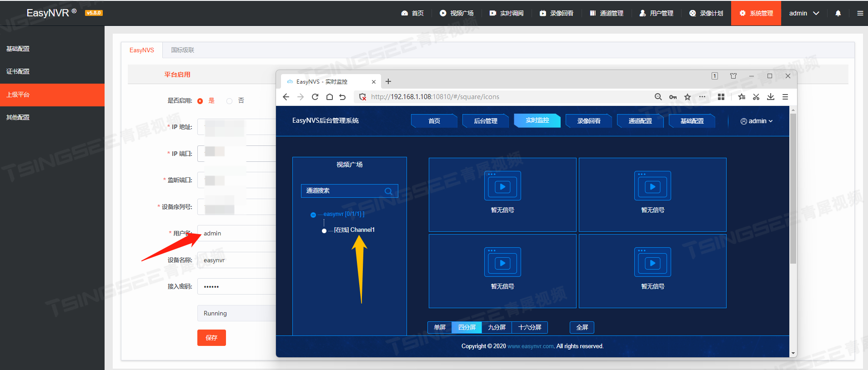Open 录像计划 in the top navigation
The width and height of the screenshot is (868, 370).
[706, 13]
